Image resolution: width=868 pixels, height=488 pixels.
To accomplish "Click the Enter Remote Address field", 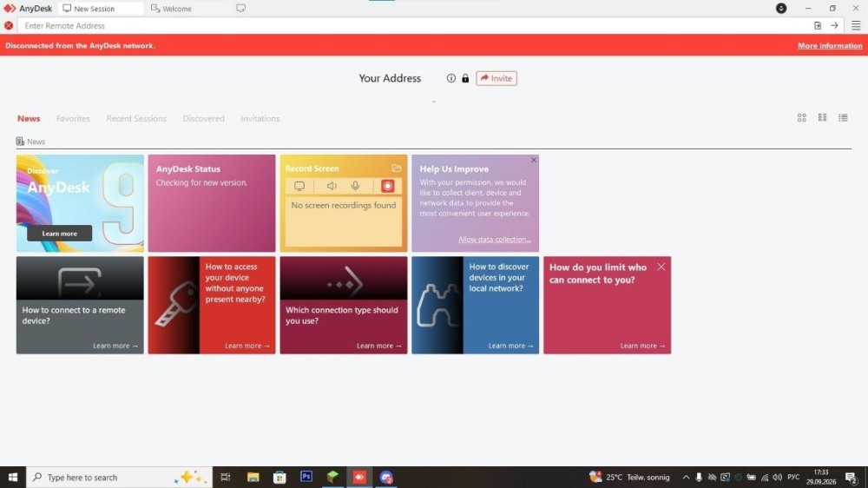I will [413, 25].
